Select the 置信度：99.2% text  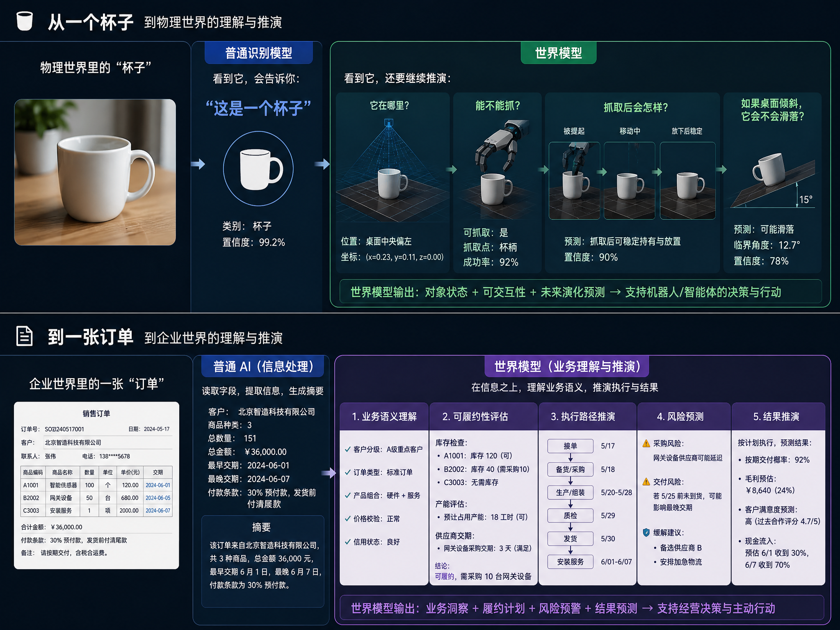253,242
